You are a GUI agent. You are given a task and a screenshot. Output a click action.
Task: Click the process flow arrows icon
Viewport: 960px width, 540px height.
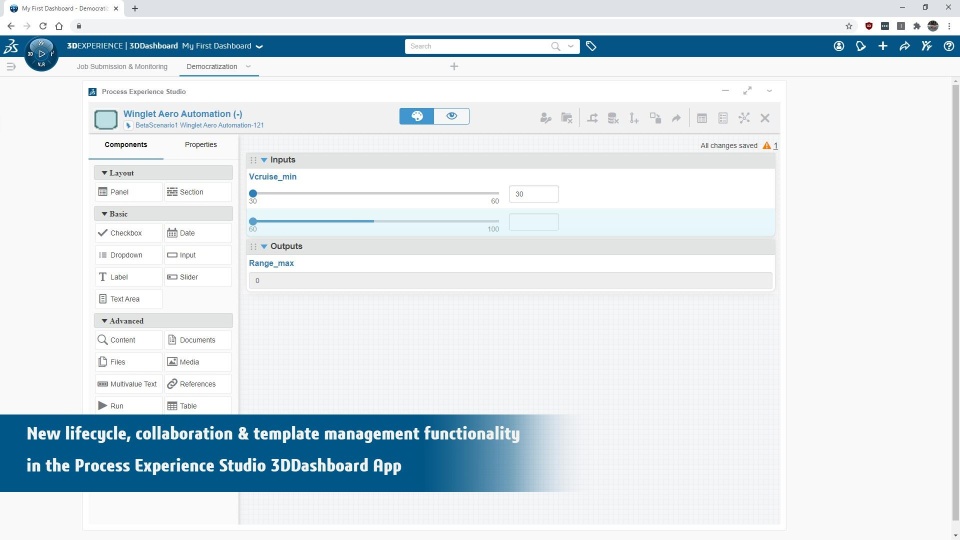(593, 118)
